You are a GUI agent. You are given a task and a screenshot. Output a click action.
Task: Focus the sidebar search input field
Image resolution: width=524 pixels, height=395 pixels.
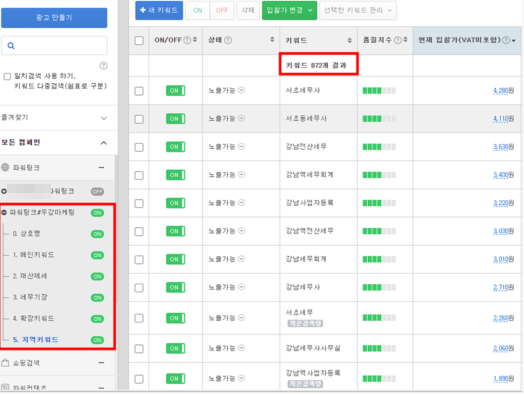coord(54,45)
